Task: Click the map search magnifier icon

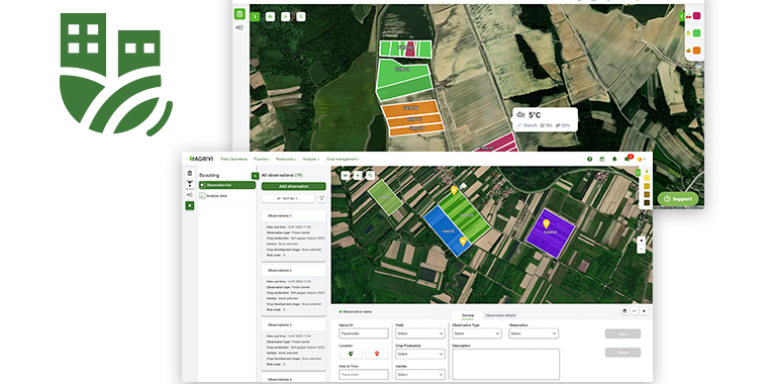Action: point(370,175)
